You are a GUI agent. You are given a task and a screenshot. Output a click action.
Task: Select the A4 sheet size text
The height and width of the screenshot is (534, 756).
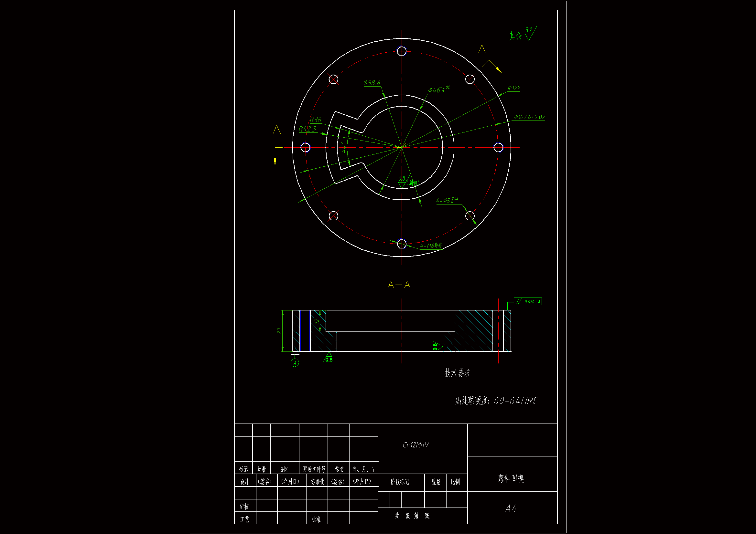511,509
